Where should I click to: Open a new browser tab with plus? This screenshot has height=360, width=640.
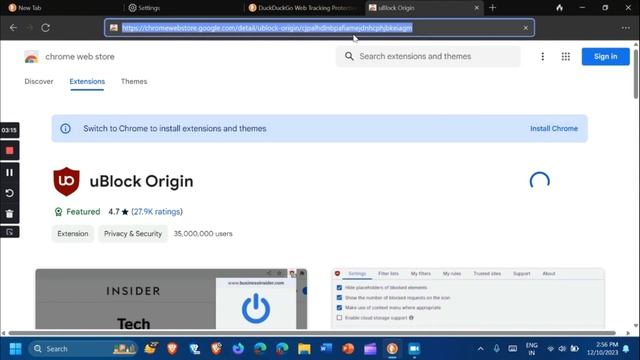tap(492, 8)
